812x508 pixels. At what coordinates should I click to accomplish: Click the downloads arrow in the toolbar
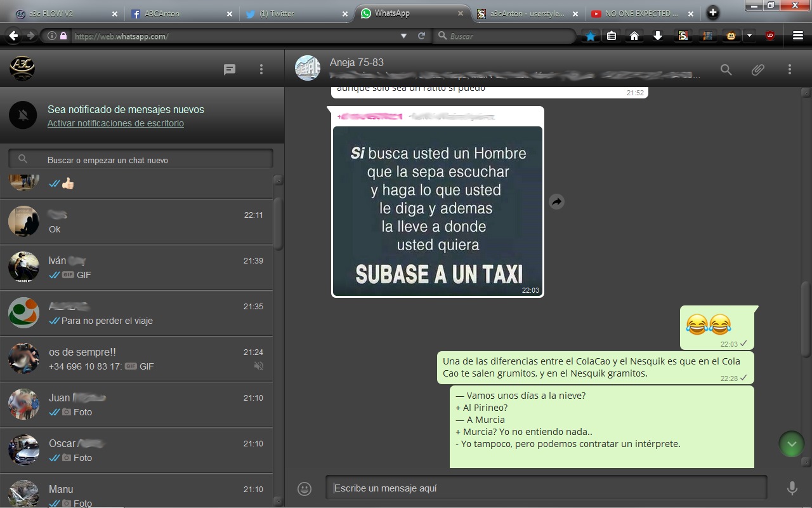coord(658,36)
